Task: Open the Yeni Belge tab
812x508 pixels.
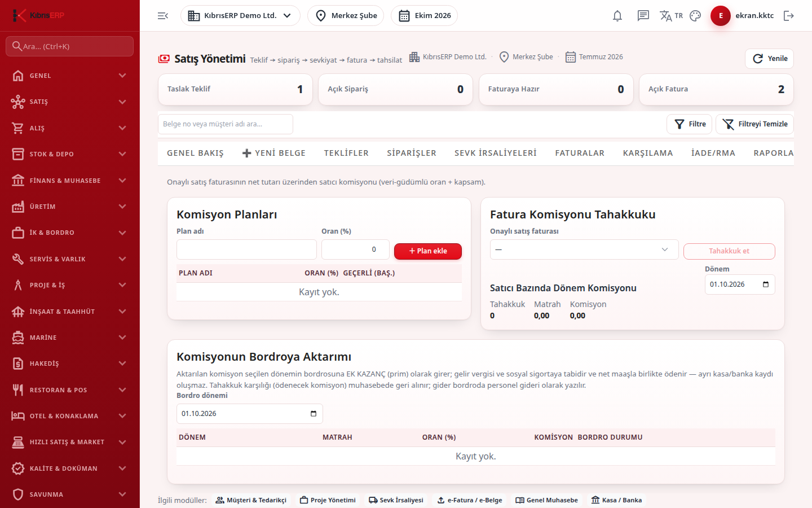Action: (x=273, y=153)
